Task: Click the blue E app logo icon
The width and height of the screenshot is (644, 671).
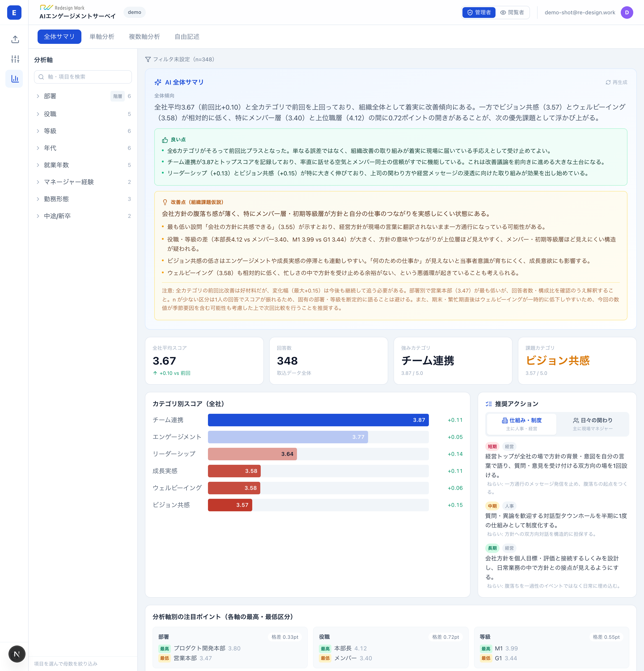Action: [14, 13]
